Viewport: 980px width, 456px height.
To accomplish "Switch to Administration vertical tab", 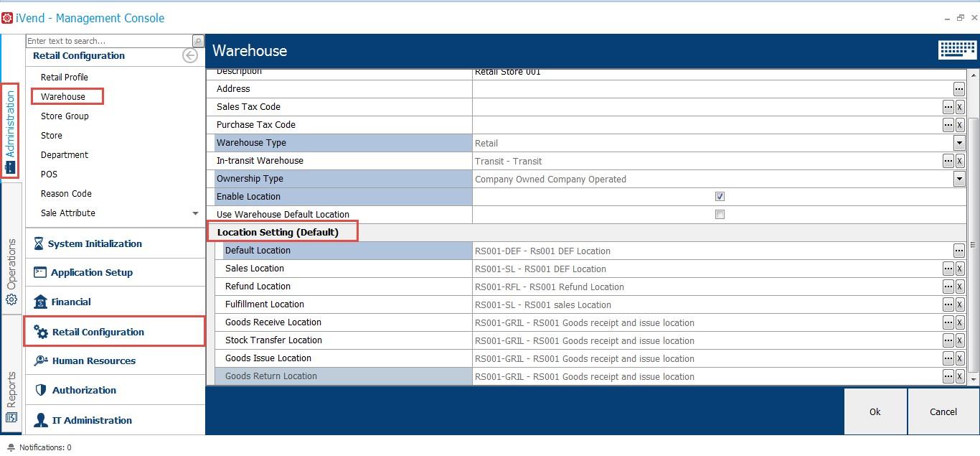I will click(11, 131).
